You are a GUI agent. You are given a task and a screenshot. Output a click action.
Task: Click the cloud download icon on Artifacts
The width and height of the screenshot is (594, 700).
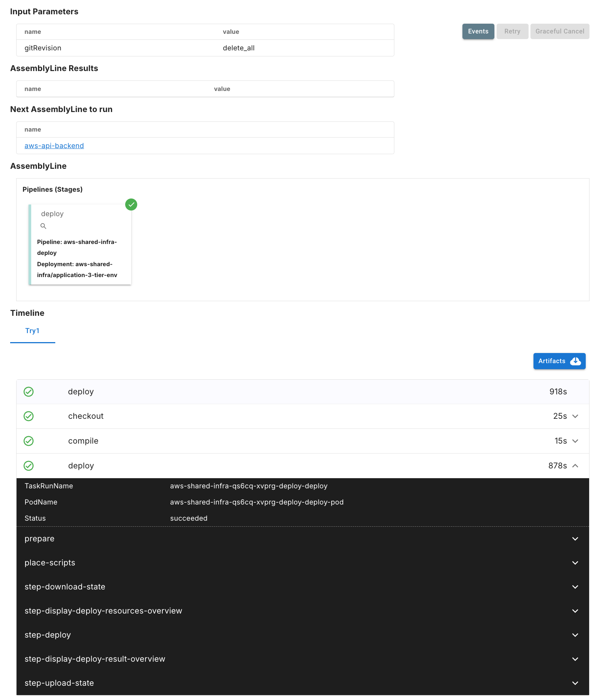coord(575,361)
